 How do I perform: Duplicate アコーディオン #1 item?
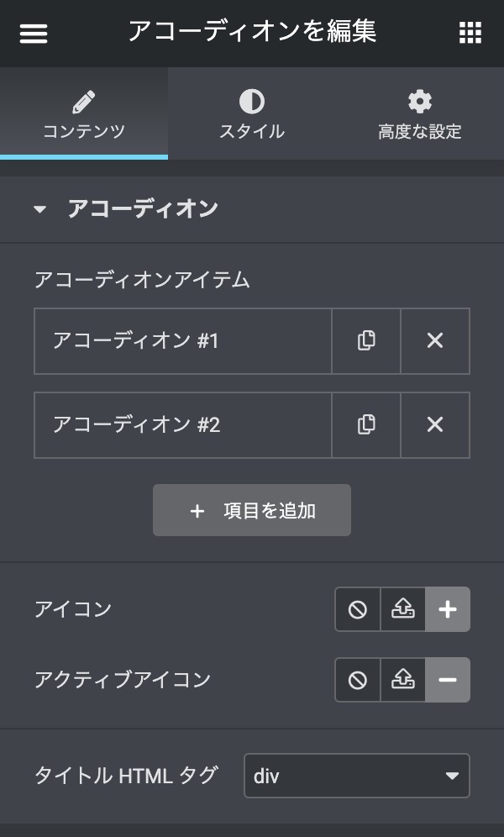(x=366, y=341)
